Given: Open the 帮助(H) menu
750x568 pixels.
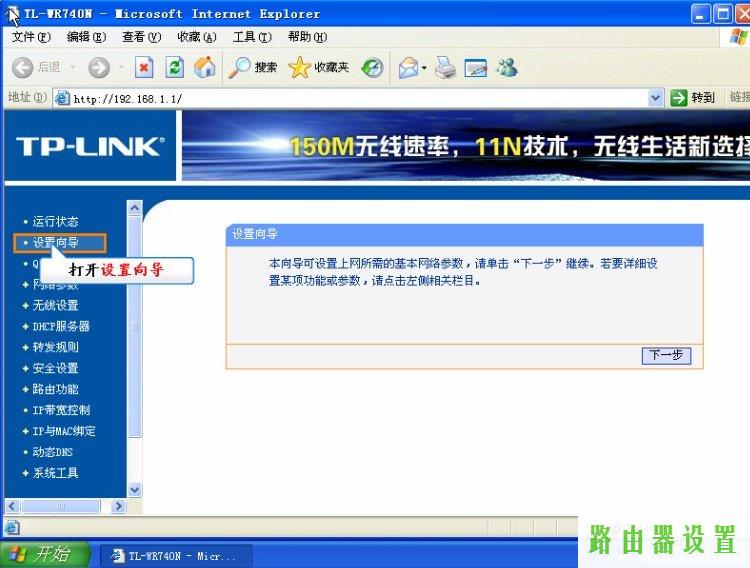Looking at the screenshot, I should (307, 37).
